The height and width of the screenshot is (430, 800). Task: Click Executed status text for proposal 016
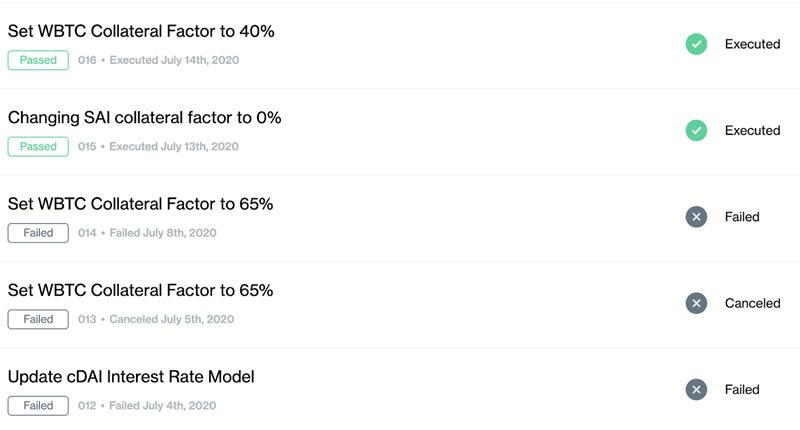tap(752, 44)
